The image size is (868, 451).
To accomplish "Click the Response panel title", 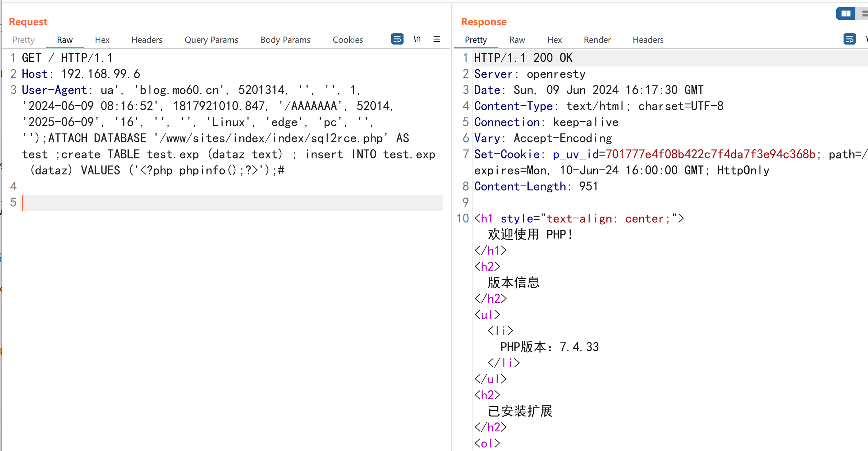I will (484, 22).
